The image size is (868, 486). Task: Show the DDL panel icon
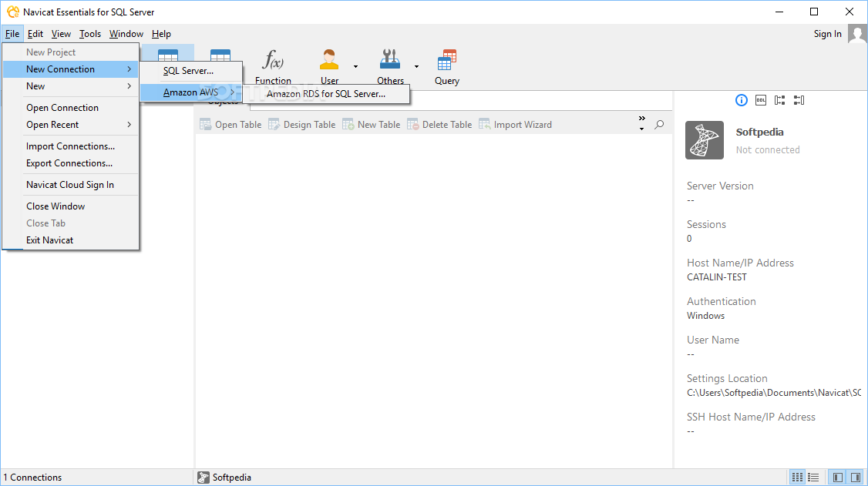(761, 100)
